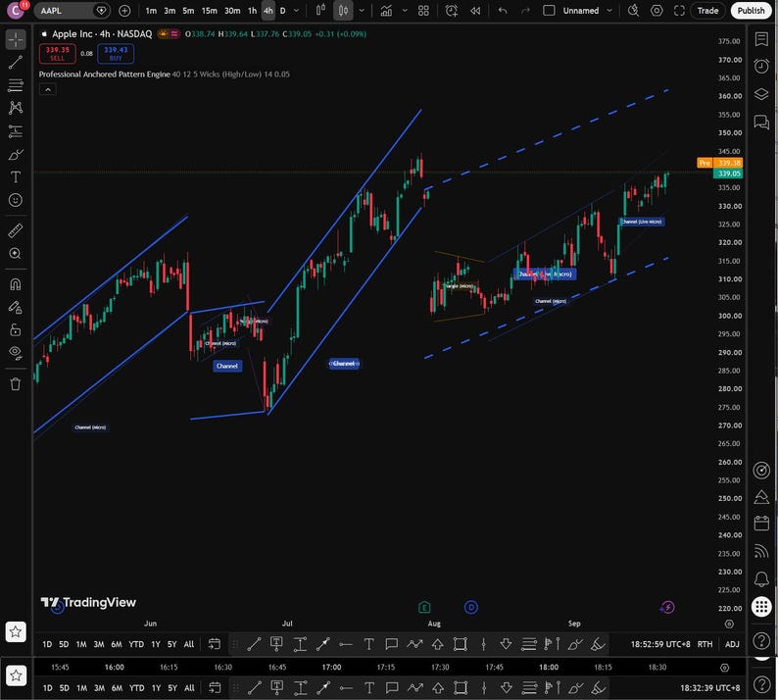Open the indicators and strategies dialog
This screenshot has height=700, width=778.
click(386, 11)
